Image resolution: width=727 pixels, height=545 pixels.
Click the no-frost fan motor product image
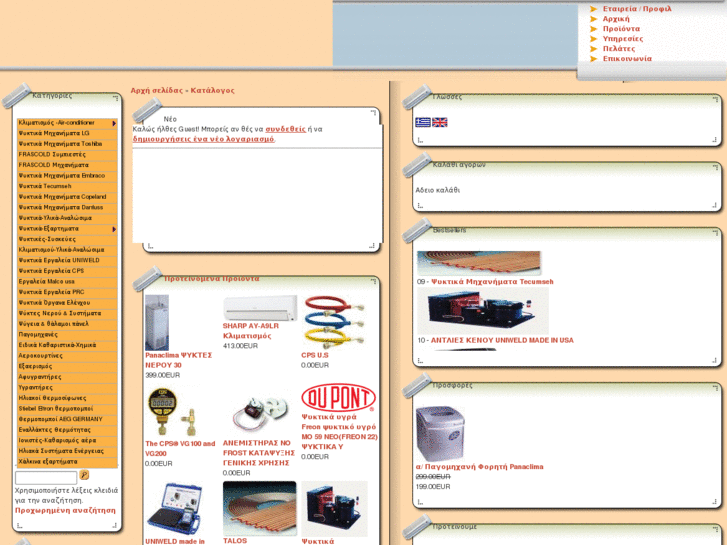click(x=259, y=414)
